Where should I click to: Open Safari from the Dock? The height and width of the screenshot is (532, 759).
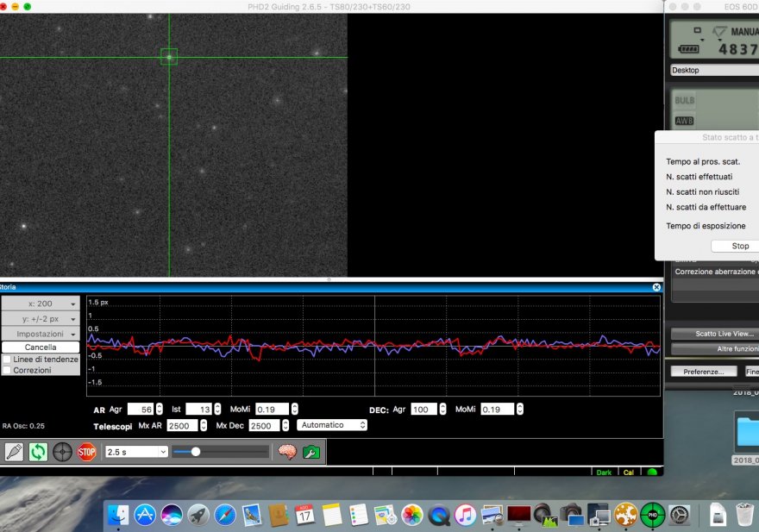(225, 516)
